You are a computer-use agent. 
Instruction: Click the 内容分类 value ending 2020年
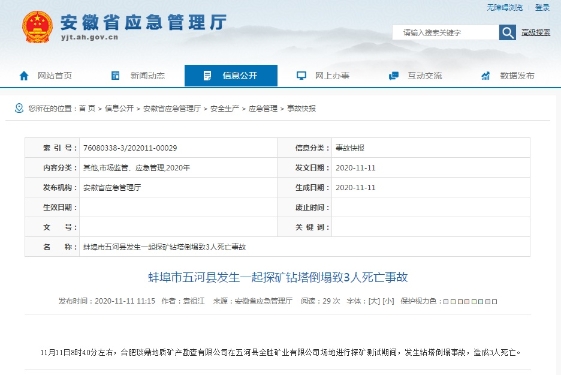(x=136, y=168)
